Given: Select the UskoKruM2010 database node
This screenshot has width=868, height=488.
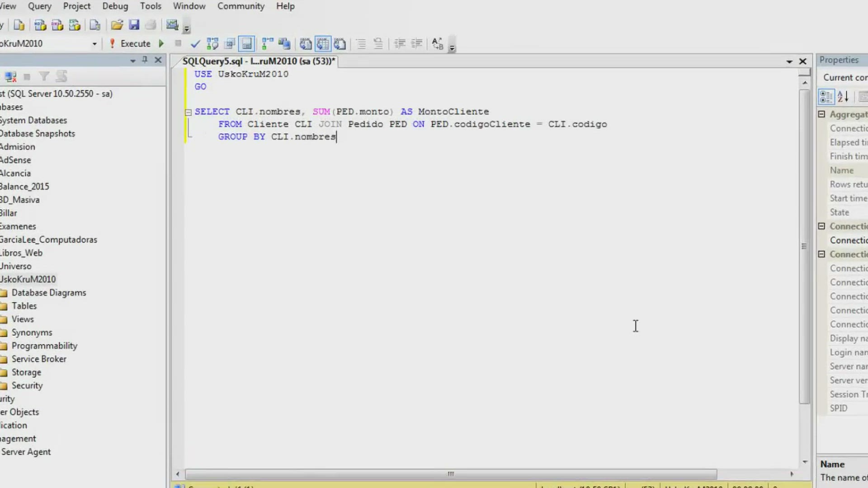Looking at the screenshot, I should coord(28,279).
